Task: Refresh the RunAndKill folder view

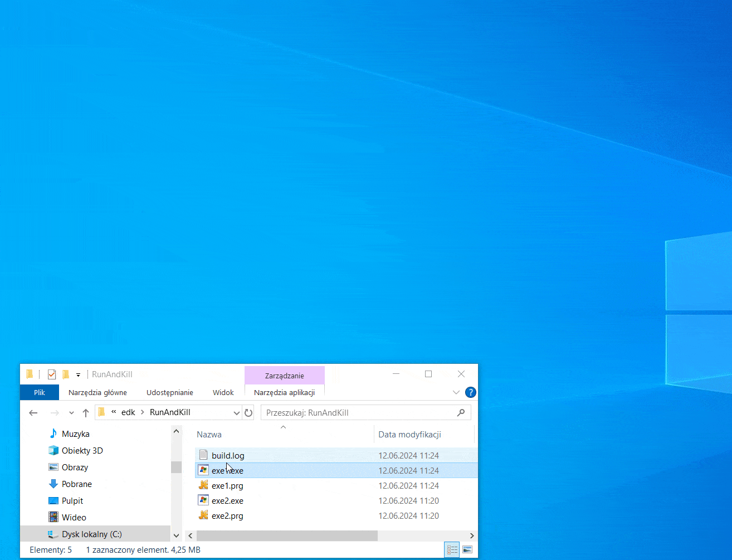Action: coord(248,413)
